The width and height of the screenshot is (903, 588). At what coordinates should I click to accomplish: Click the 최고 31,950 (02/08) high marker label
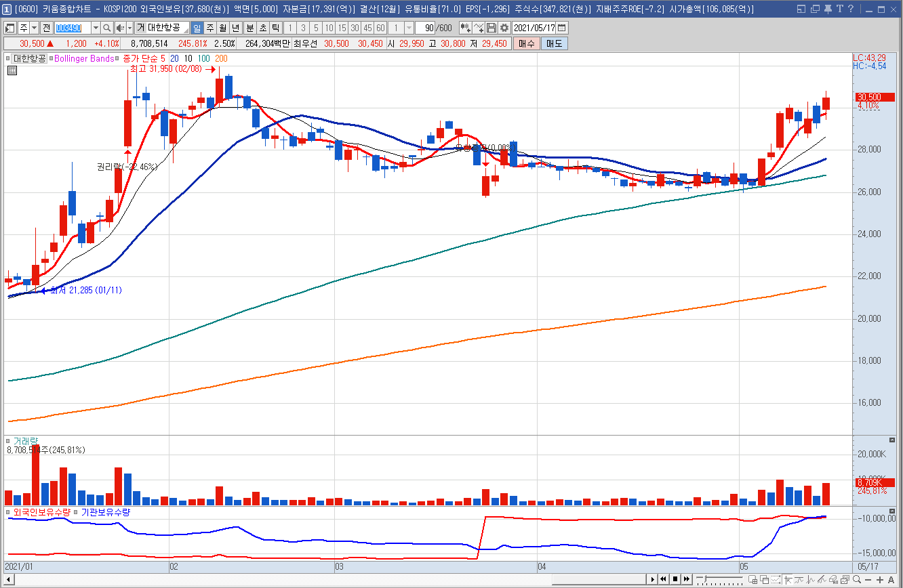[x=166, y=68]
